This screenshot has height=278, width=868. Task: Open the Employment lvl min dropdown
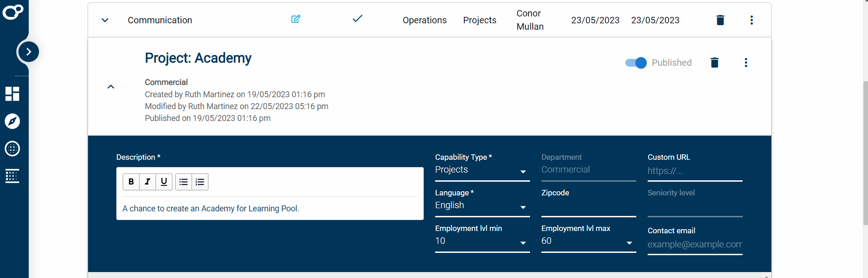(x=482, y=241)
